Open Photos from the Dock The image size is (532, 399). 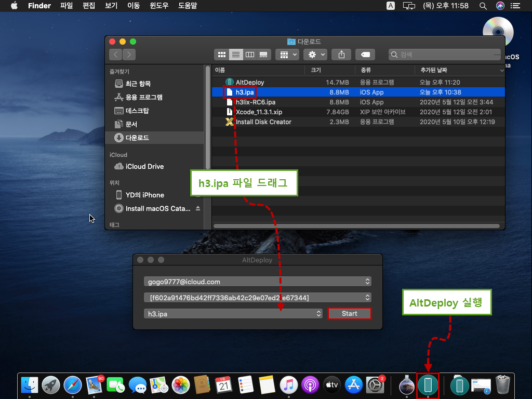pos(181,385)
